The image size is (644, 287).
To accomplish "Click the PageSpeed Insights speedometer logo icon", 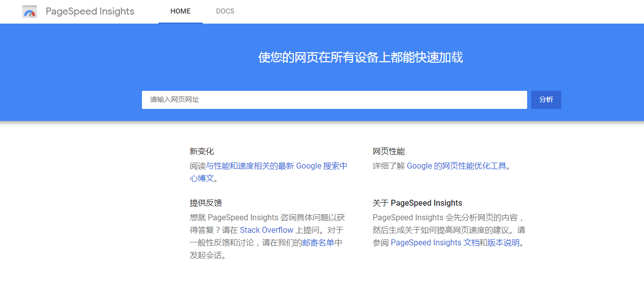I will click(30, 12).
